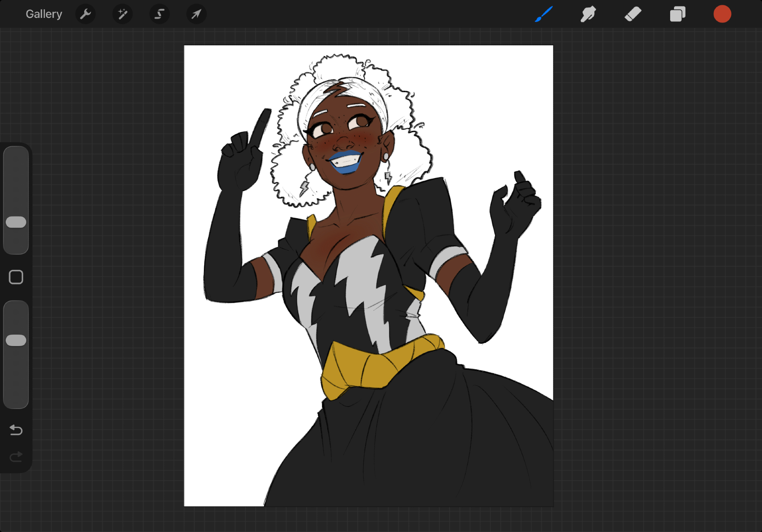Tap the square Modify button in sidebar
This screenshot has width=762, height=532.
16,277
